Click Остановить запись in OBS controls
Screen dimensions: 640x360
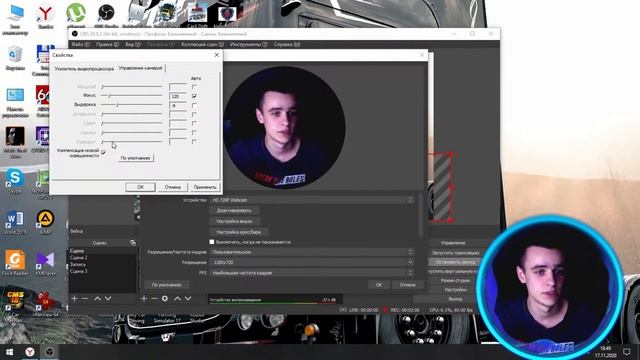456,262
